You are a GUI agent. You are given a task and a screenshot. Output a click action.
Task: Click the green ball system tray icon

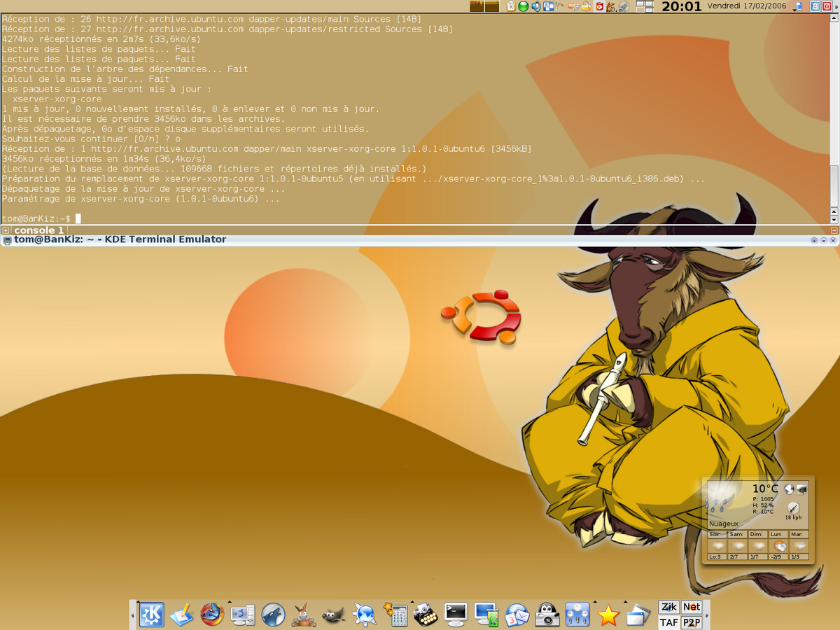click(x=523, y=7)
